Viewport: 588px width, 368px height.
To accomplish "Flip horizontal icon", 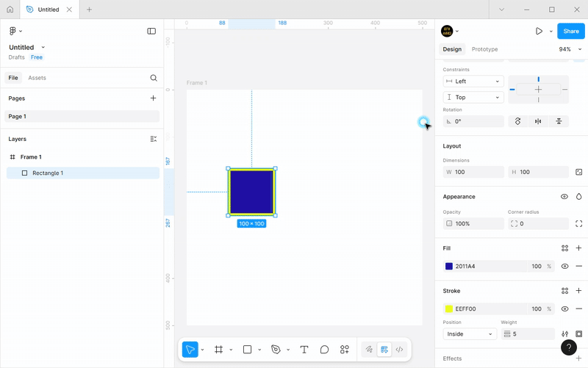I will (x=538, y=121).
